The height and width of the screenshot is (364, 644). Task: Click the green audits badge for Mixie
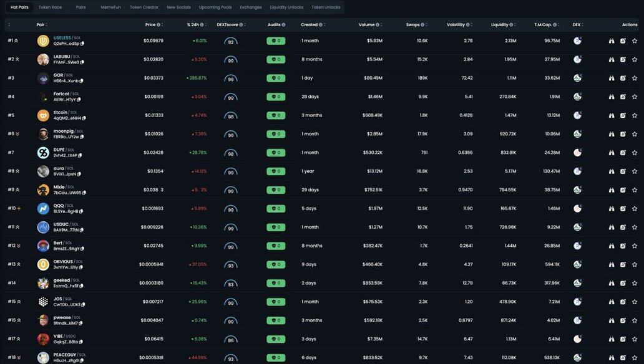[276, 190]
